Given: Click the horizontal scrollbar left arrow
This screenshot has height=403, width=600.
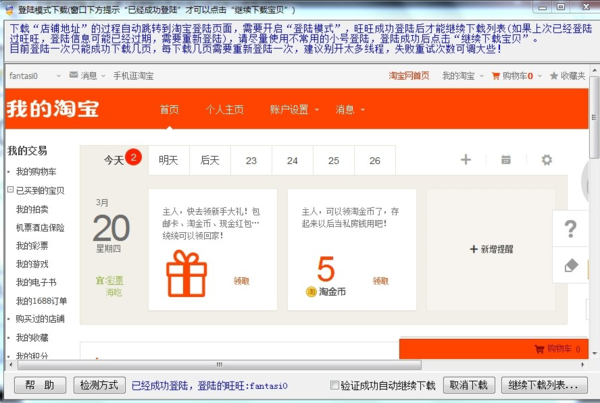Looking at the screenshot, I should [11, 365].
